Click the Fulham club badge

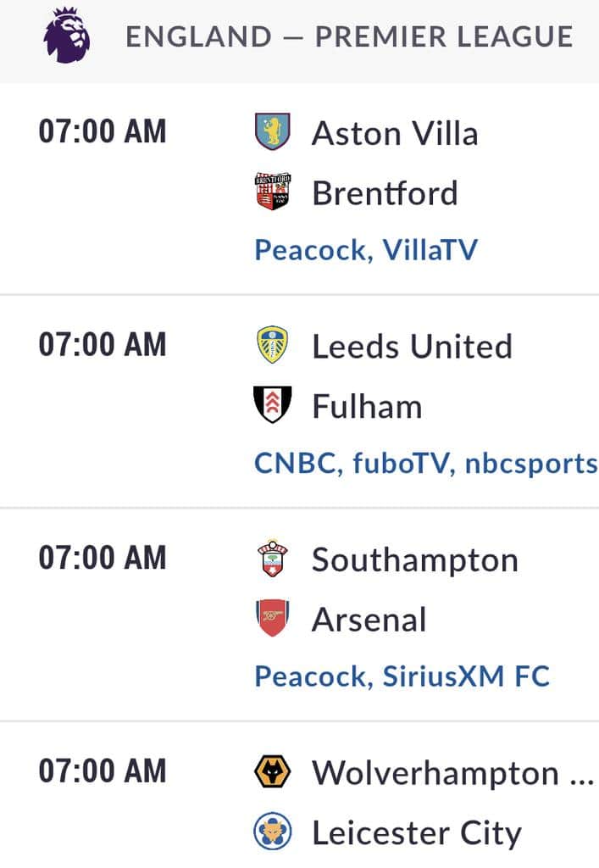point(272,404)
